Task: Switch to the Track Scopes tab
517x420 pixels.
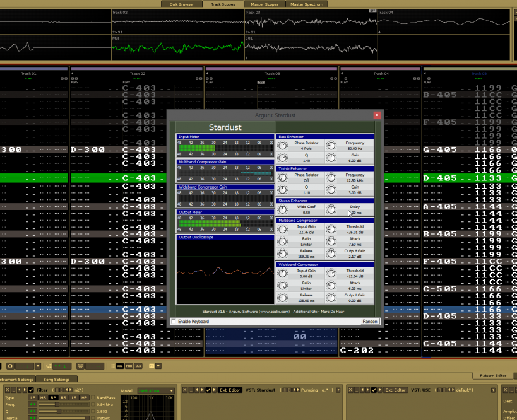Action: pyautogui.click(x=223, y=4)
